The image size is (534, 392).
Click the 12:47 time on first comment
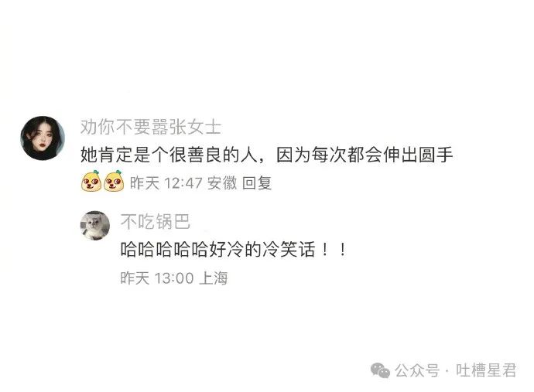tap(183, 183)
